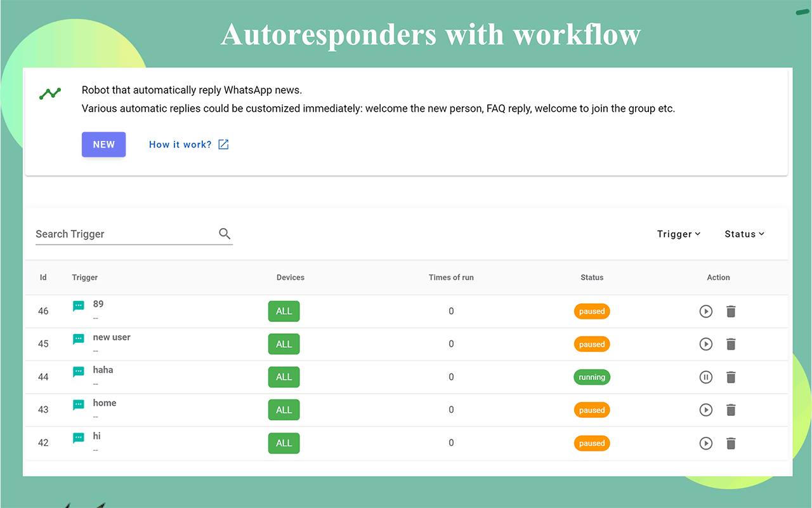Screen dimensions: 812x508
Task: Click the external link icon beside 'How it work?'
Action: tap(223, 145)
